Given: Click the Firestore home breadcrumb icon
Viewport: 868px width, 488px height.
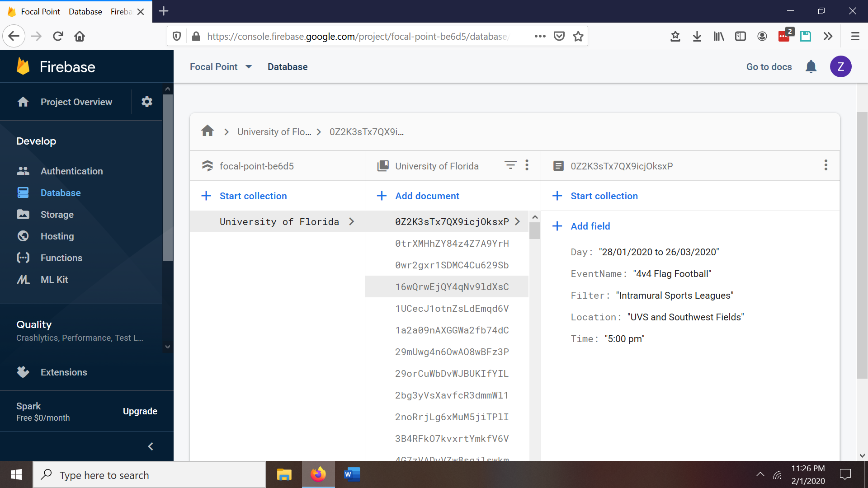Looking at the screenshot, I should coord(208,131).
